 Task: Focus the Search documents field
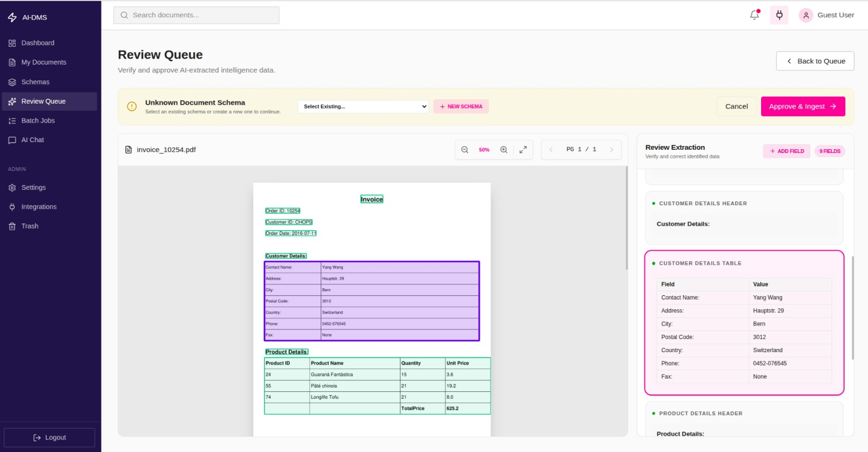pyautogui.click(x=196, y=15)
